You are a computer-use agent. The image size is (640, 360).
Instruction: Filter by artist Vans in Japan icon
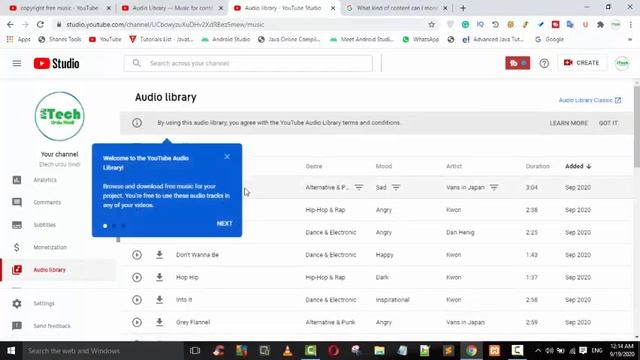(x=494, y=187)
